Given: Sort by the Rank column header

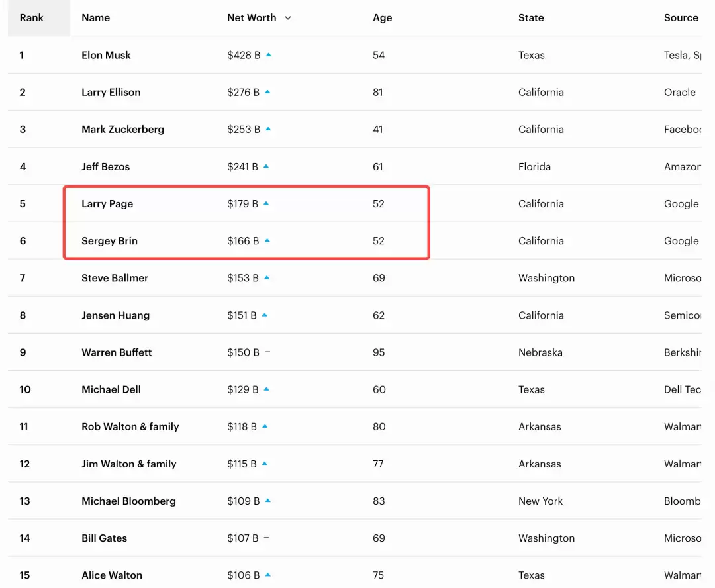Looking at the screenshot, I should tap(32, 18).
